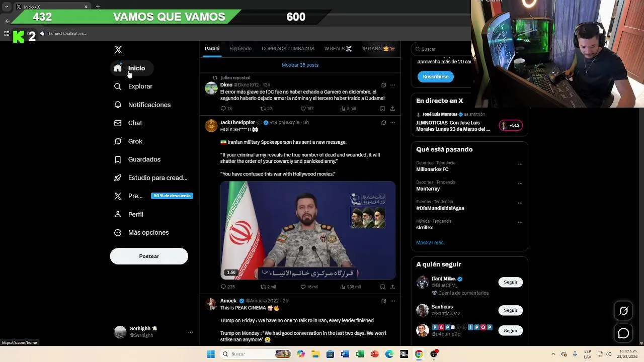Like the JackTheRippler post
Image resolution: width=644 pixels, height=362 pixels.
point(303,287)
